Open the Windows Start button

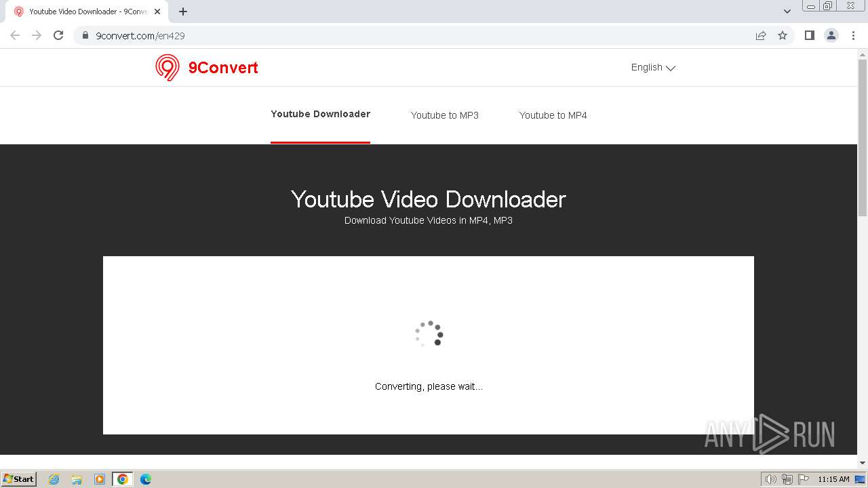(x=18, y=479)
